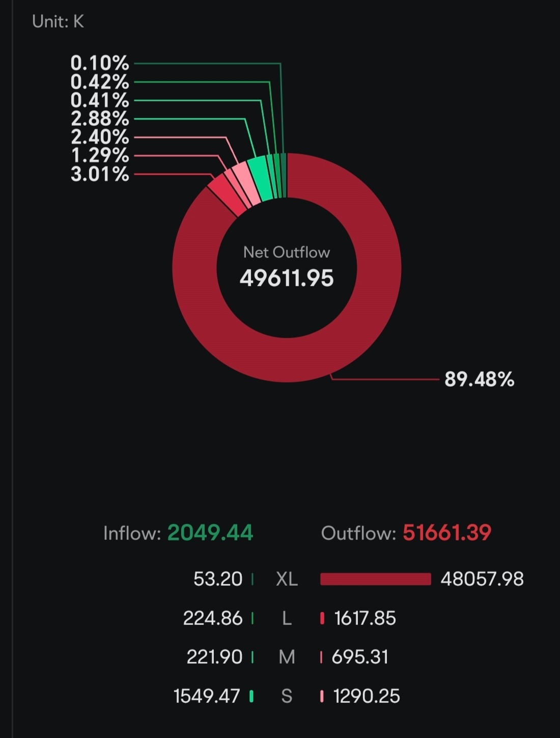Viewport: 560px width, 738px height.
Task: Click the Net Outflow 49611.95 value
Action: coord(287,278)
